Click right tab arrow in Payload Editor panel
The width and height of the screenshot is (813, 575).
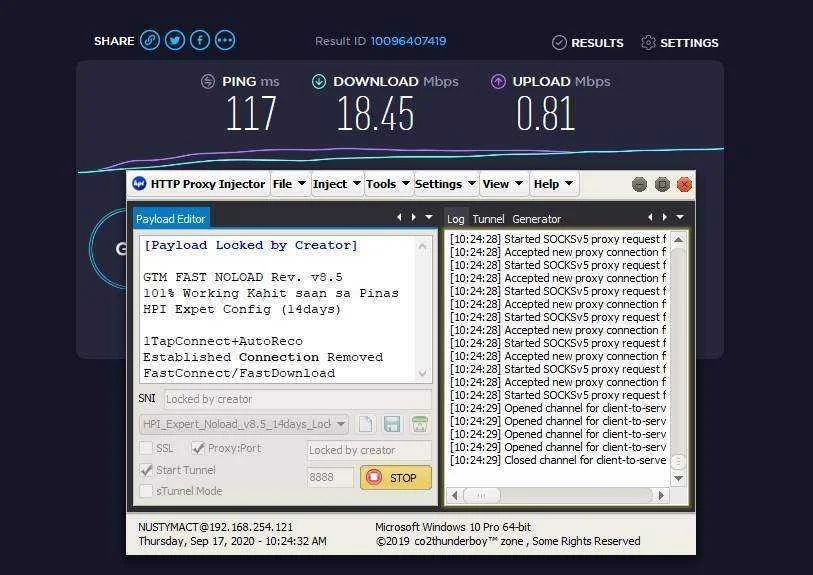413,217
